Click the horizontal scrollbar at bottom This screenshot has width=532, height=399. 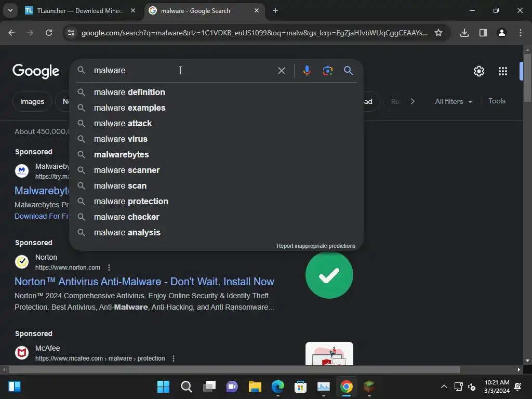click(234, 369)
